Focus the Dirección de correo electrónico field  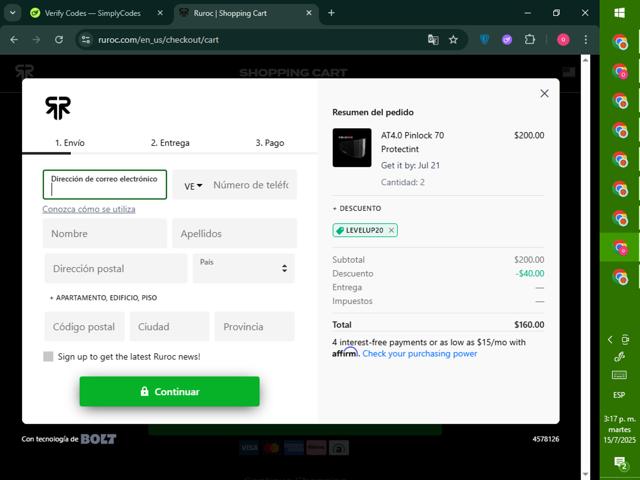click(x=105, y=184)
